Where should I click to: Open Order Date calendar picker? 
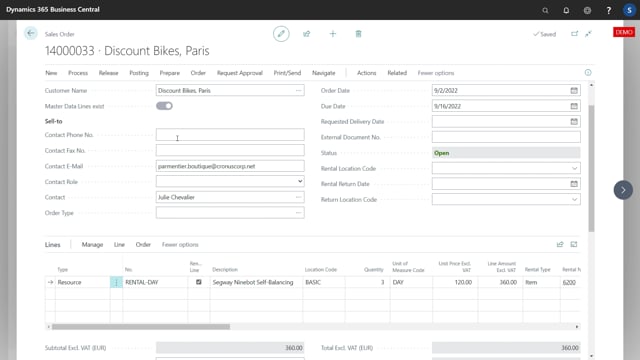pos(574,90)
